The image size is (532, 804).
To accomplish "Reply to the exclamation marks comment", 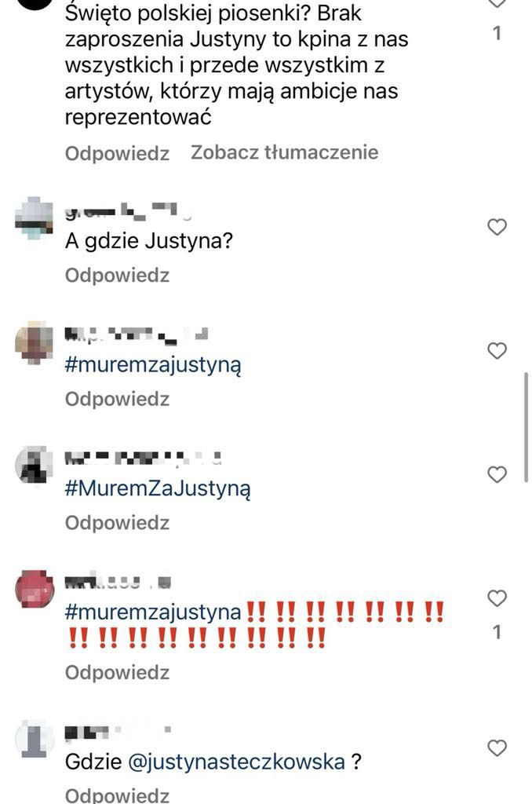I will [x=117, y=672].
